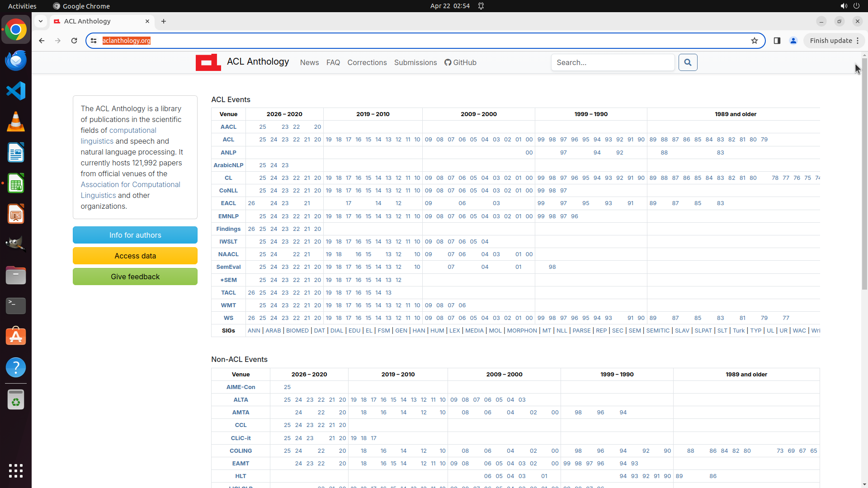Open the GitHub link in the navbar

click(460, 62)
